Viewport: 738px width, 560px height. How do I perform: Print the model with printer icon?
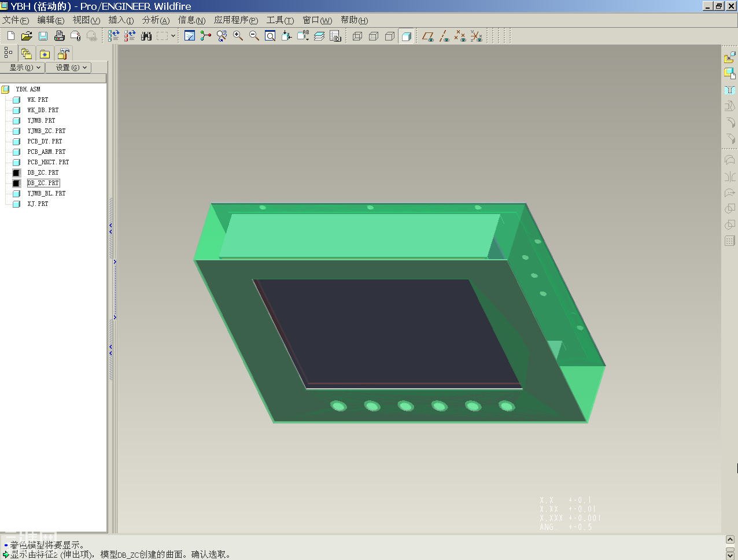coord(59,36)
